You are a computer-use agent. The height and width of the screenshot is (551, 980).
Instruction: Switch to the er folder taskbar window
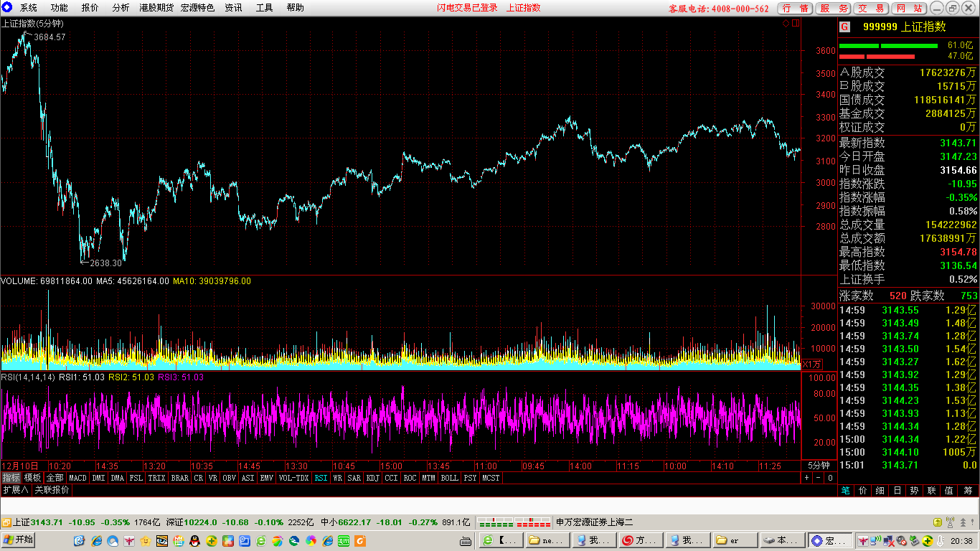[x=735, y=540]
